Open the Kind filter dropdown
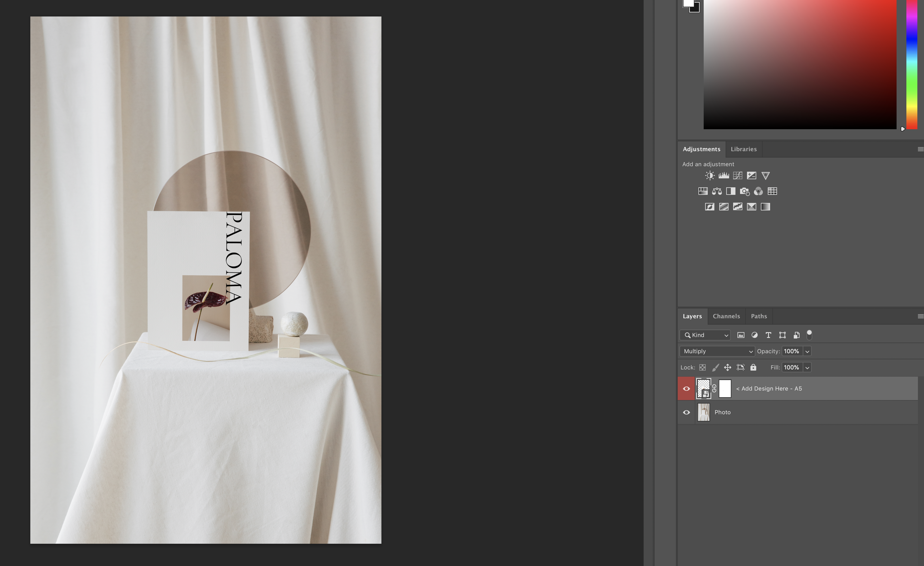The width and height of the screenshot is (924, 566). 705,335
